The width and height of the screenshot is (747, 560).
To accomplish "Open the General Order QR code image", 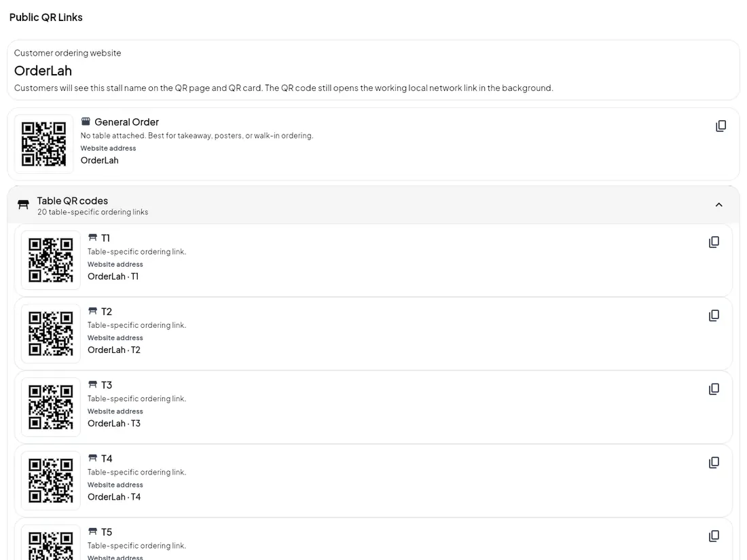I will [x=44, y=144].
